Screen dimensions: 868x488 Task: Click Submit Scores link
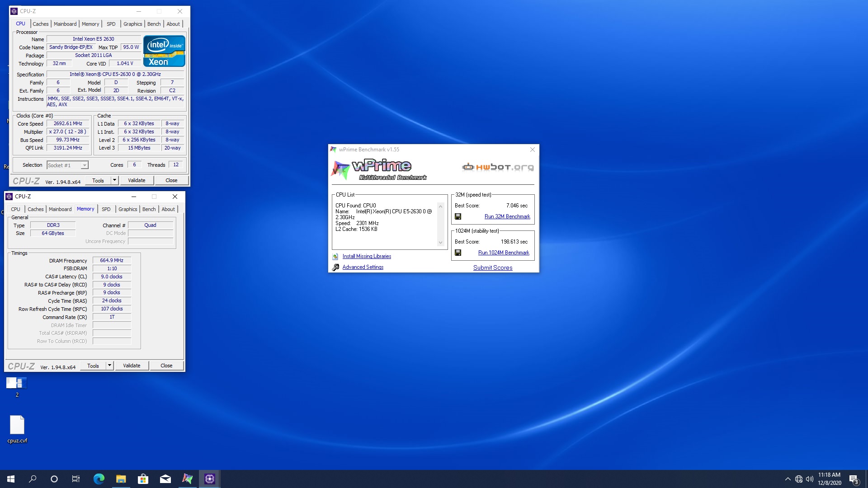click(493, 267)
